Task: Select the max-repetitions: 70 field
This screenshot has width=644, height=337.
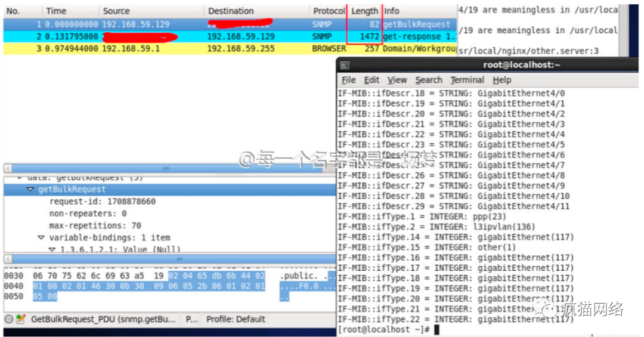Action: pyautogui.click(x=95, y=225)
